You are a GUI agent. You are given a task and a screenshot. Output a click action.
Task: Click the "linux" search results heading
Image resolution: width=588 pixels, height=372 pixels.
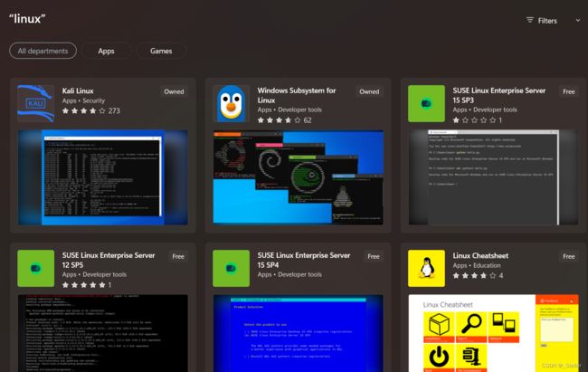coord(27,19)
